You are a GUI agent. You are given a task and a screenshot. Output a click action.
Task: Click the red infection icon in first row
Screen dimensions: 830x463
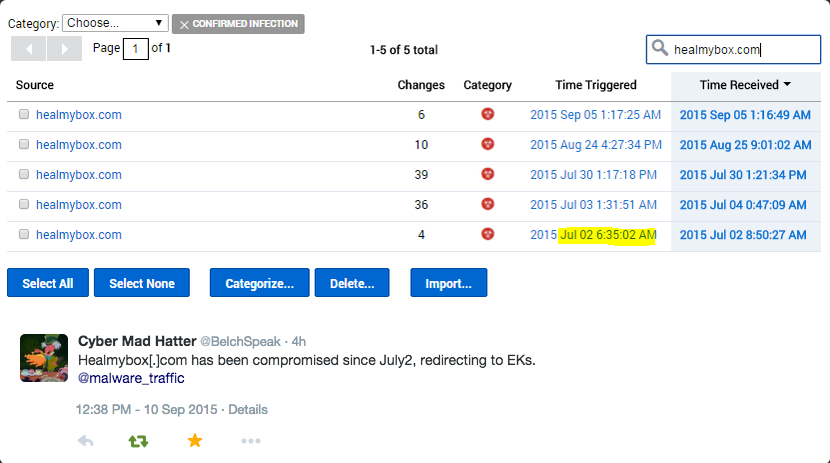[487, 115]
